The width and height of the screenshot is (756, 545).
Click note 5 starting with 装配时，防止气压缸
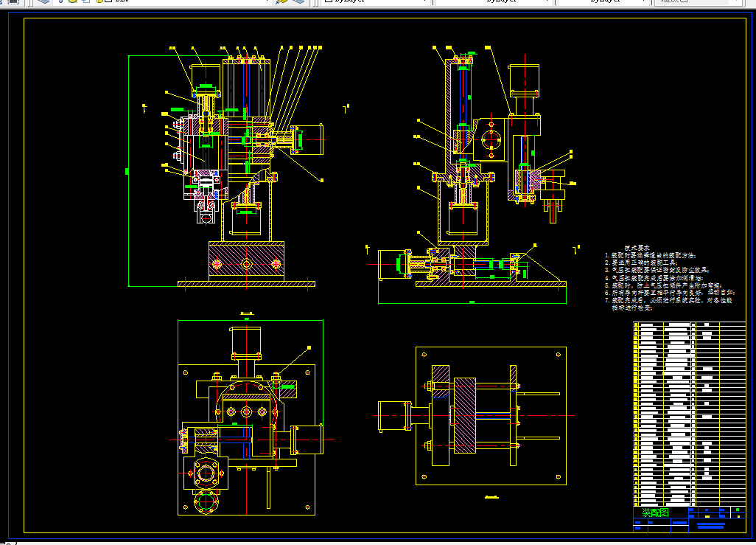[663, 285]
